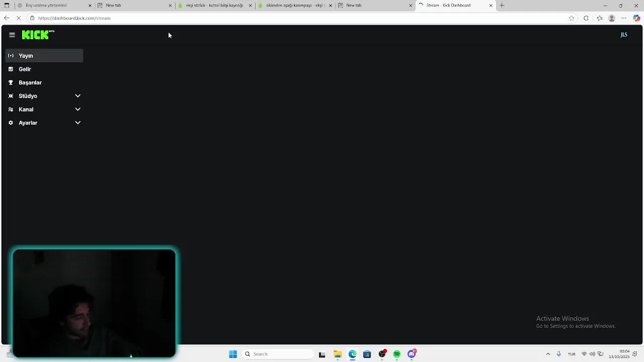
Task: Open Gelir revenue page
Action: click(44, 69)
